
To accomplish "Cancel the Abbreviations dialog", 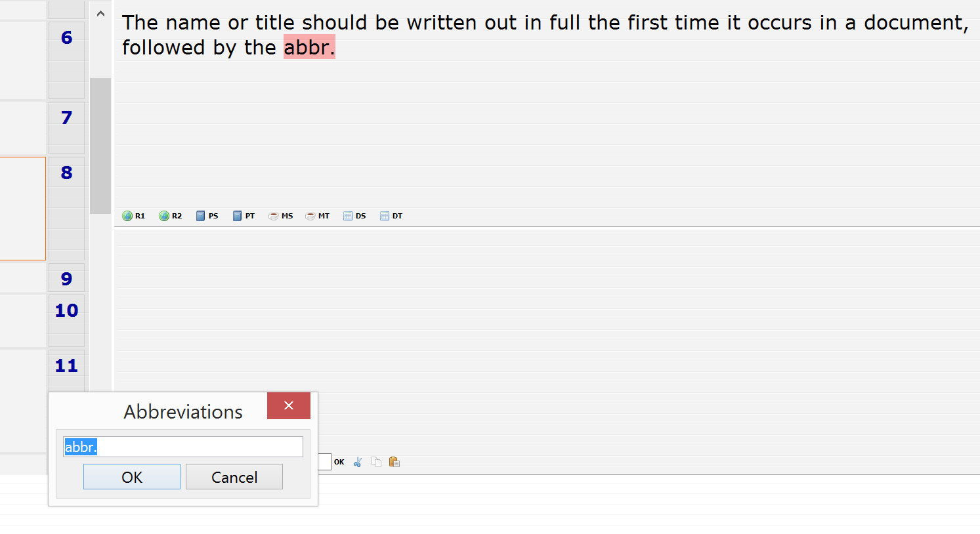I will 234,477.
